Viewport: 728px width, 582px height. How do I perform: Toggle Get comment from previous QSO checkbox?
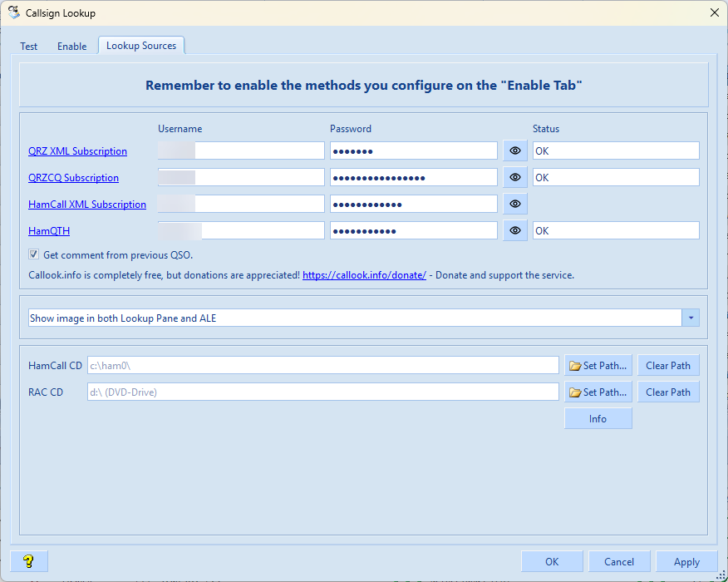33,254
